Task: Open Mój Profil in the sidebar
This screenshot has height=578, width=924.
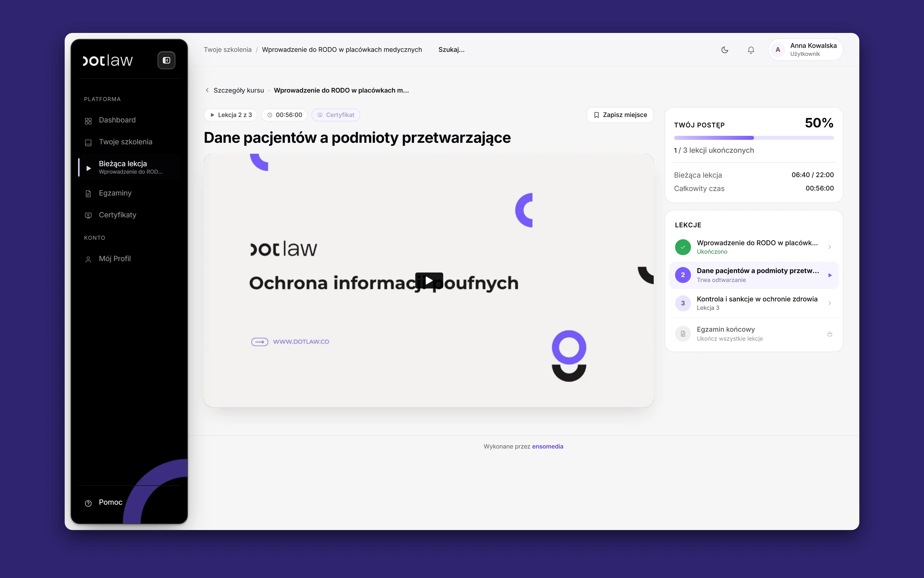Action: [129, 259]
